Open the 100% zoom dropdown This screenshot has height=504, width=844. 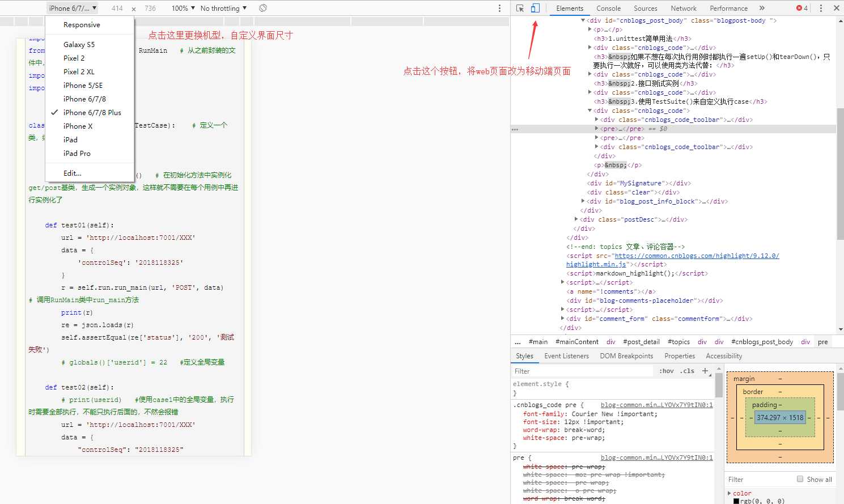tap(183, 8)
